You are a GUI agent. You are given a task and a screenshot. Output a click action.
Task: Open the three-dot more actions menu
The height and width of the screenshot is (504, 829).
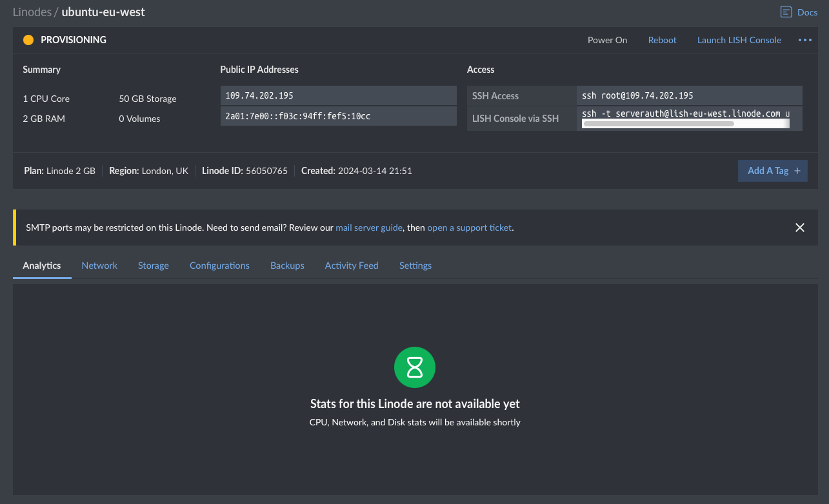[804, 40]
